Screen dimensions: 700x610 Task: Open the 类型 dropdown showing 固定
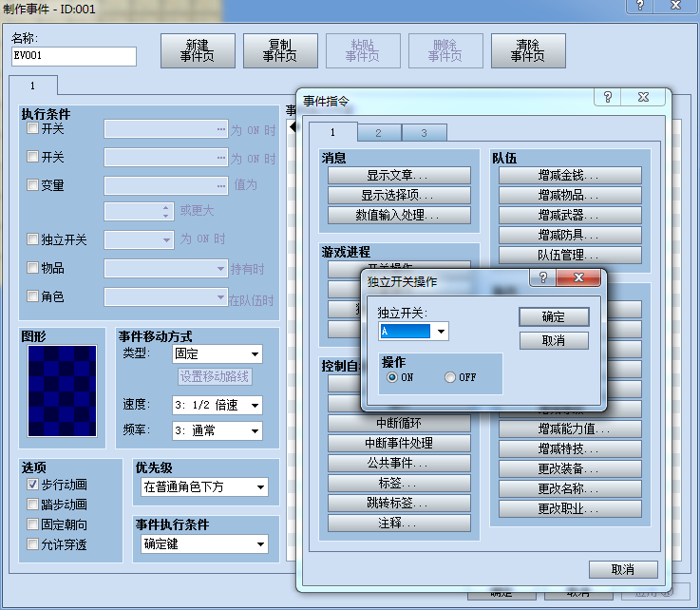[218, 354]
